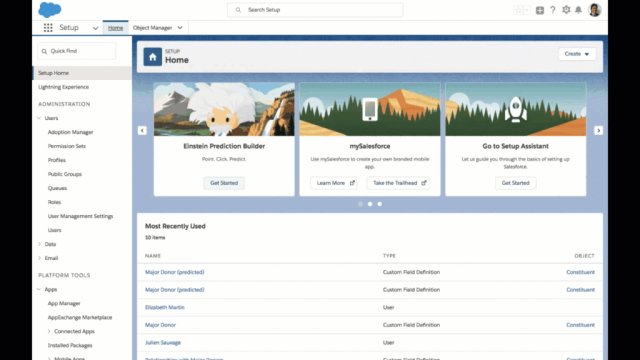Click the Setup Assistant rocket image

[x=516, y=109]
